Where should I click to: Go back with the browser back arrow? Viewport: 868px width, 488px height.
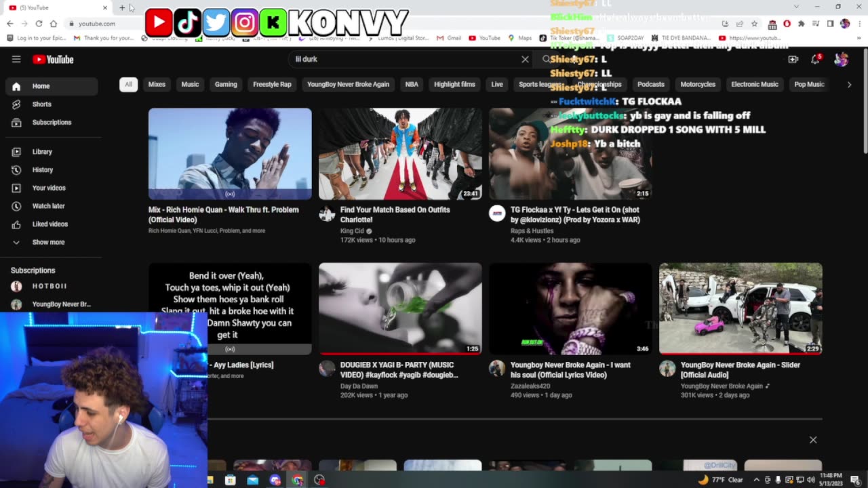10,24
